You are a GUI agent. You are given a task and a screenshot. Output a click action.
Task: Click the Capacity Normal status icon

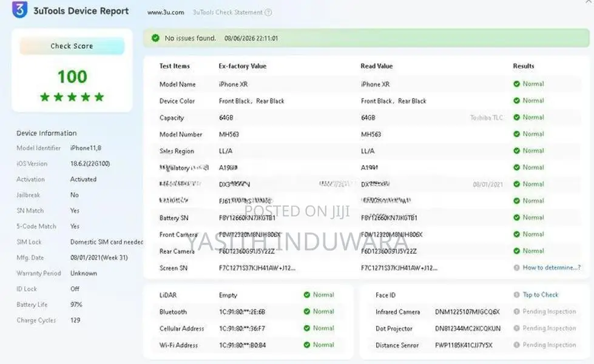[516, 117]
